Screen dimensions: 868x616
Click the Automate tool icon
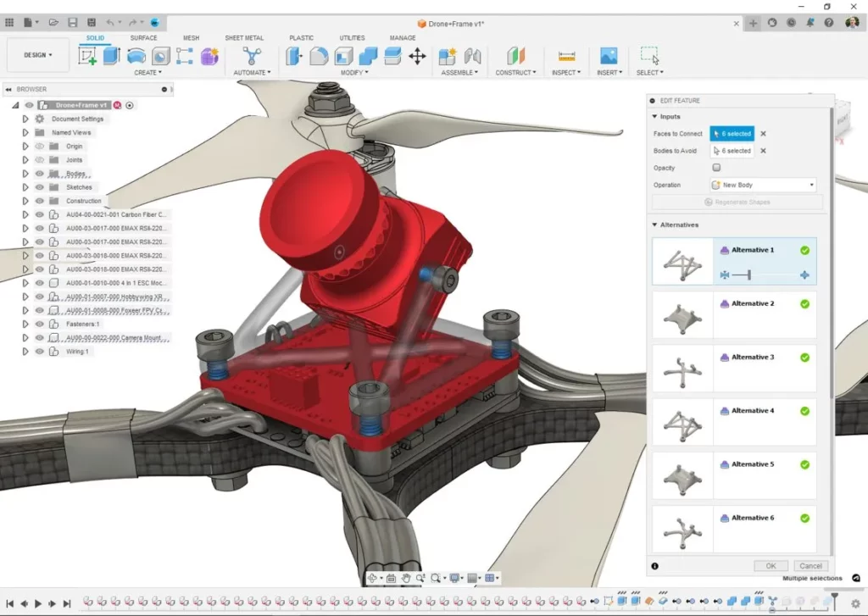coord(252,56)
